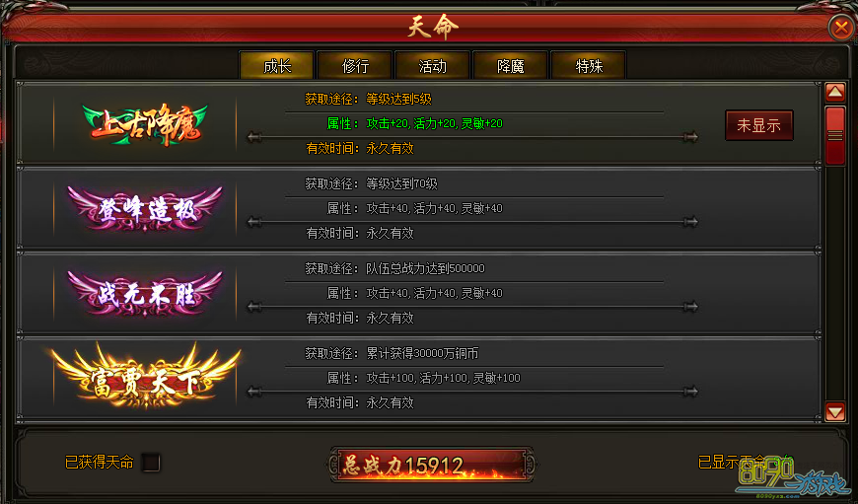Select the 富贾天下 golden title emblem
This screenshot has height=504, width=858.
145,377
